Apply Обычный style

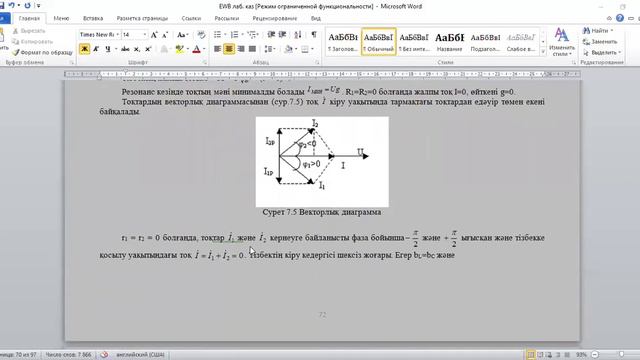click(x=378, y=42)
